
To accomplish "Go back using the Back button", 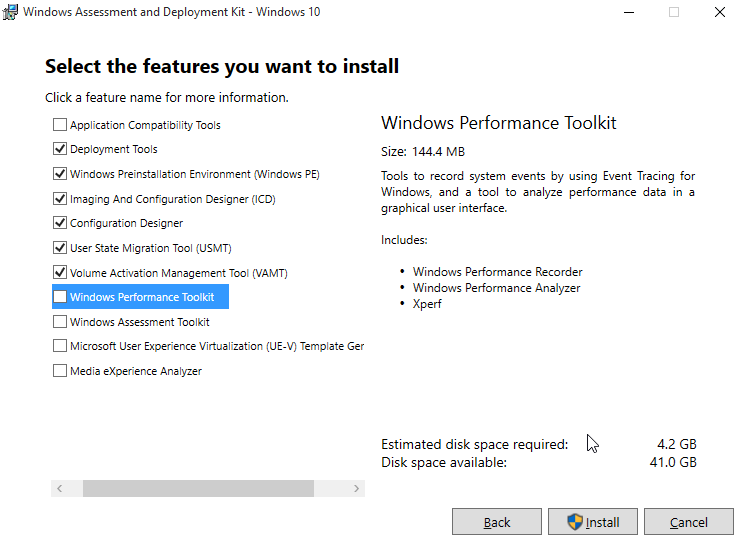I will coord(497,522).
